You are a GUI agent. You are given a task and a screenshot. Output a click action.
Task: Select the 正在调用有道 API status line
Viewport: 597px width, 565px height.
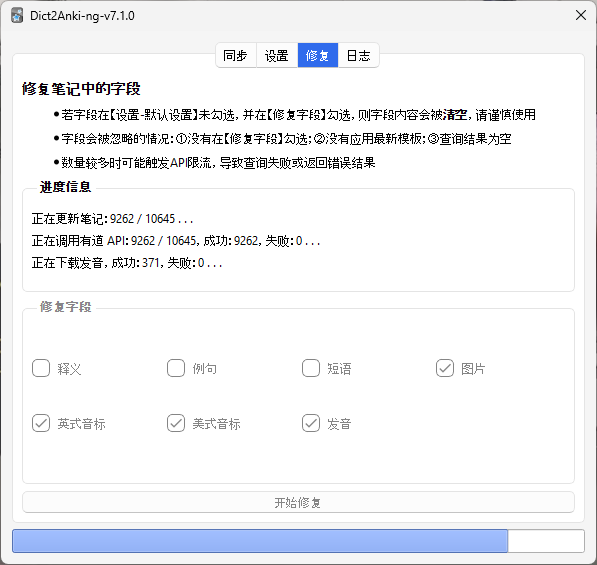click(176, 241)
